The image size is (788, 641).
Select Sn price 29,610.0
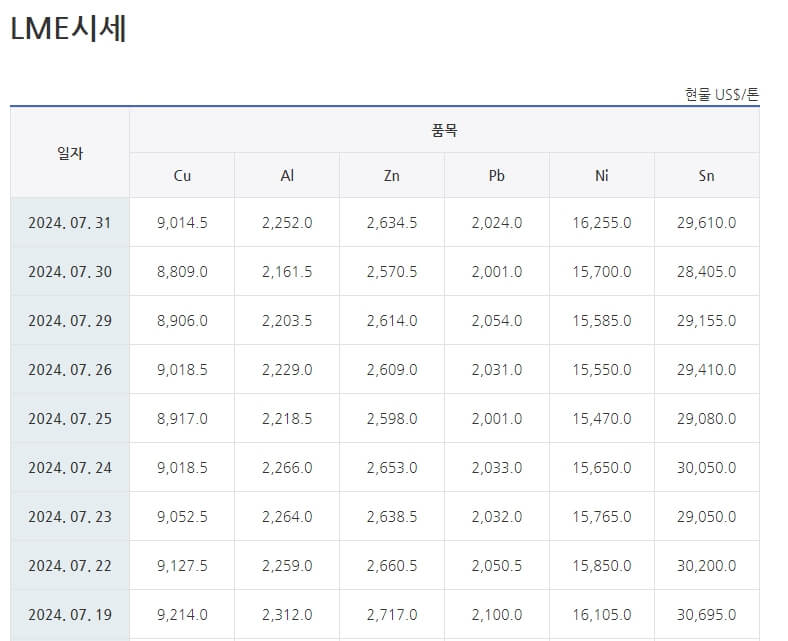(x=706, y=222)
